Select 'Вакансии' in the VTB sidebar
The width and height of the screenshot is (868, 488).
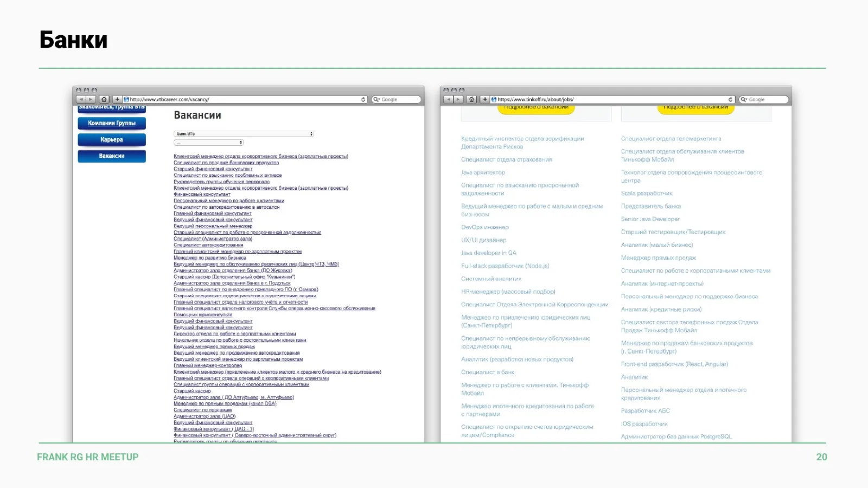pos(112,156)
